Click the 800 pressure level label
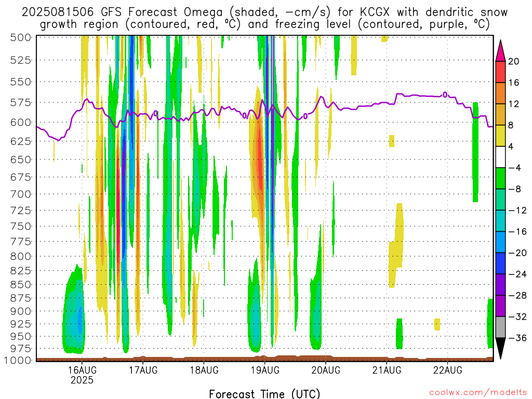 pyautogui.click(x=21, y=257)
